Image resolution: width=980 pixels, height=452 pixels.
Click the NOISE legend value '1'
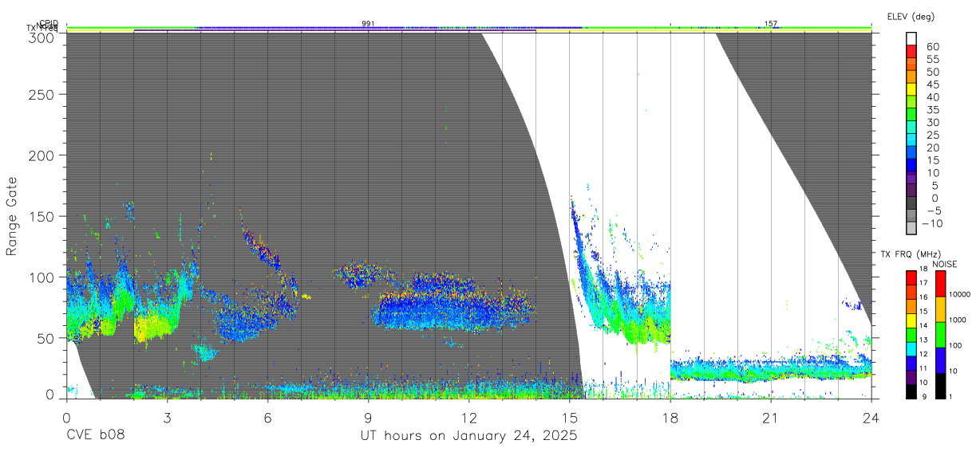click(x=950, y=397)
